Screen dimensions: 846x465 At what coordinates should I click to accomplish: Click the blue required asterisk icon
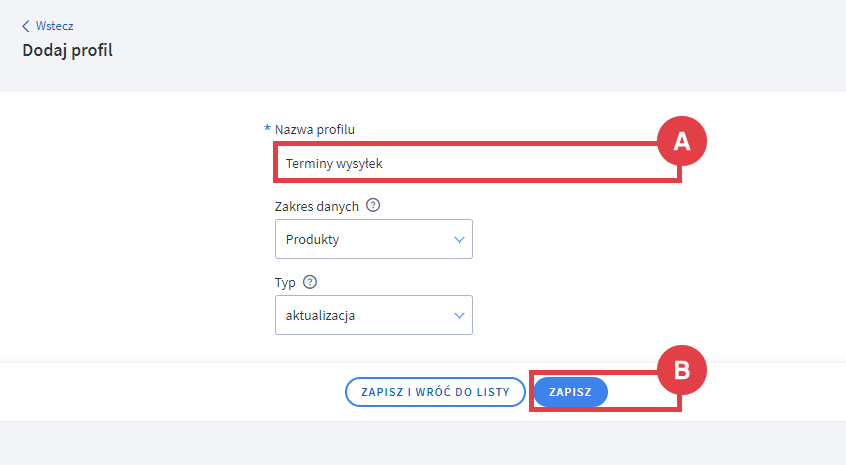267,129
